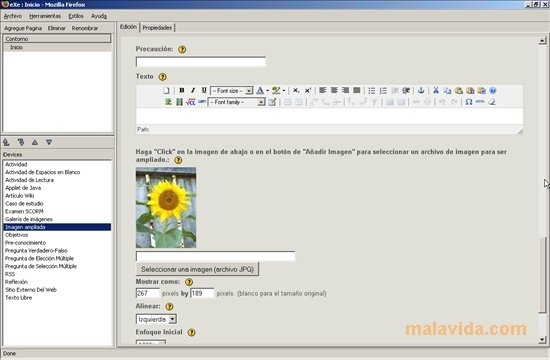Cut selection using the scissors icon
The height and width of the screenshot is (360, 550).
tap(436, 90)
